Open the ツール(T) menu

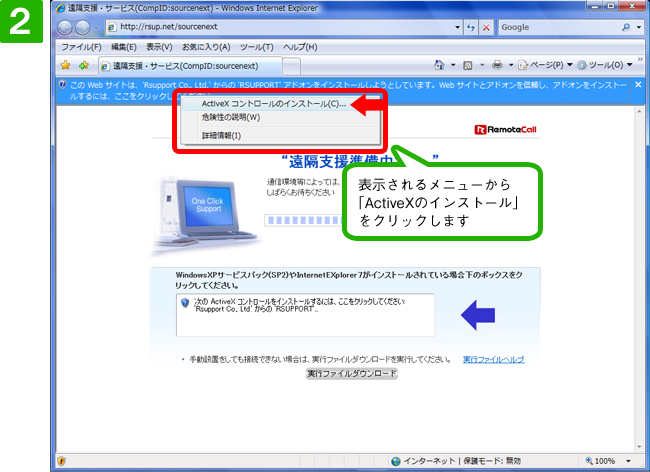pos(257,47)
